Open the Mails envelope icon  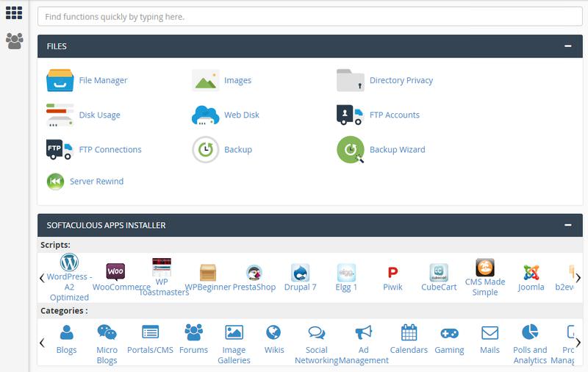pos(490,332)
